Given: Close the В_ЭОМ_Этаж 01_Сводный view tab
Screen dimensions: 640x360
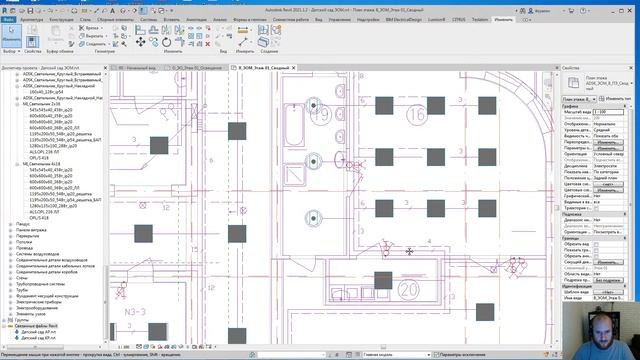Looking at the screenshot, I should (293, 68).
